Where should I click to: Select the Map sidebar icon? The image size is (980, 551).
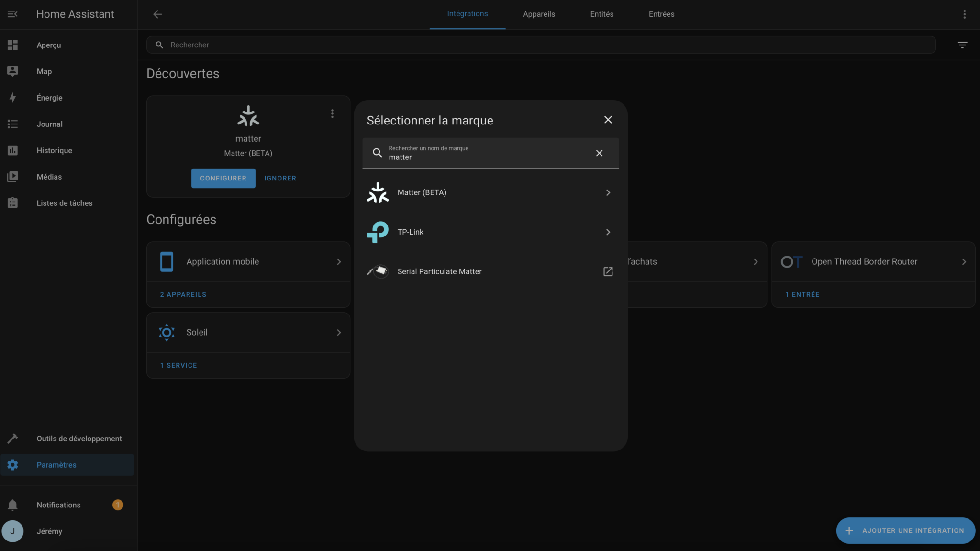click(x=12, y=71)
